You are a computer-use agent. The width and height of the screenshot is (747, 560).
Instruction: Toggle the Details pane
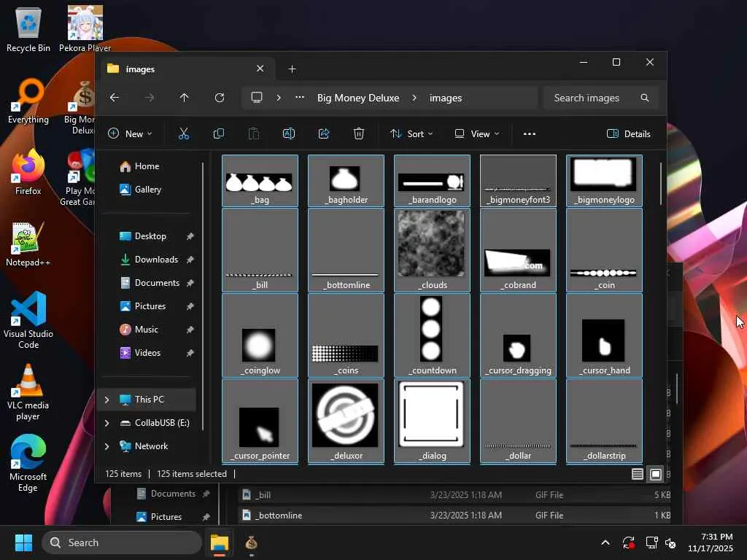[628, 133]
